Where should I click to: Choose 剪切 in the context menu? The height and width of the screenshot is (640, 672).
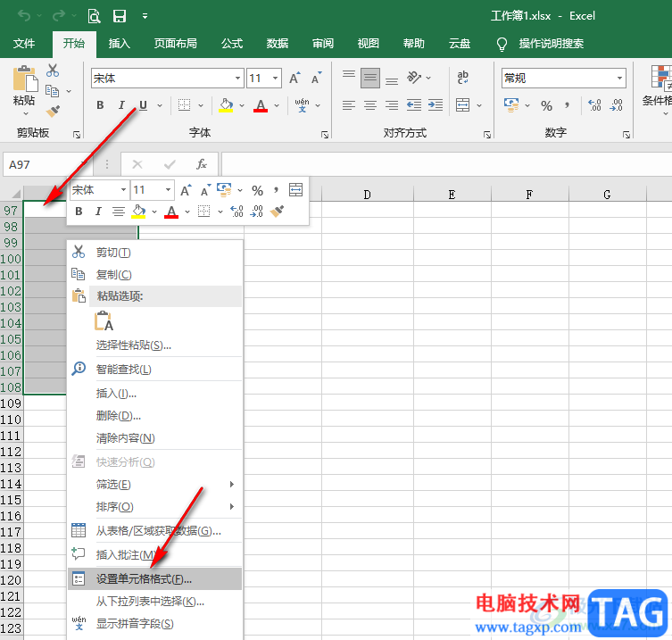[155, 253]
